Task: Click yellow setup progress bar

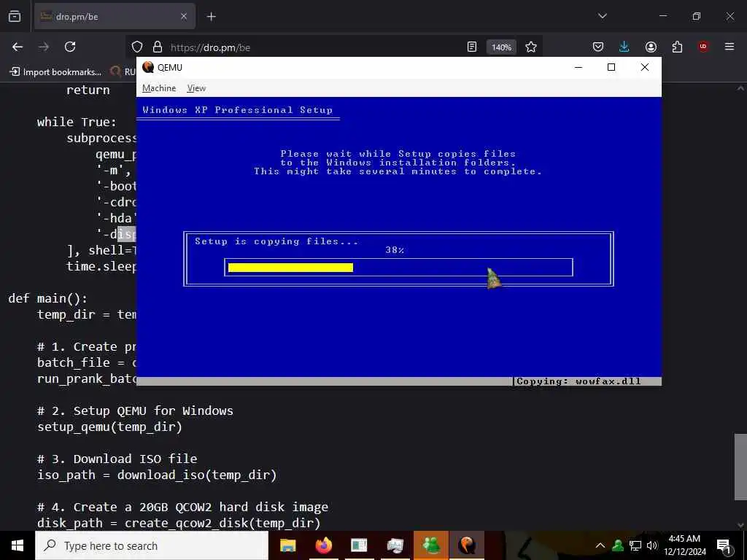Action: [x=290, y=268]
